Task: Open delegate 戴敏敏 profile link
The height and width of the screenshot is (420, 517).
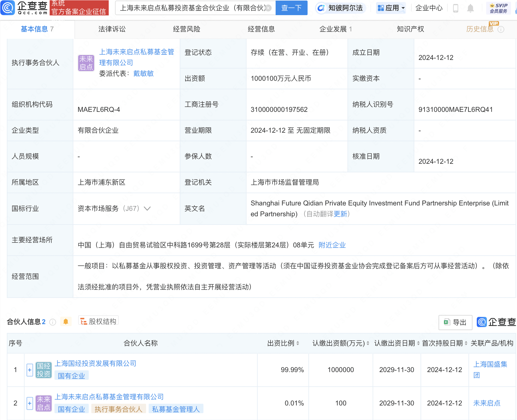Action: tap(144, 74)
